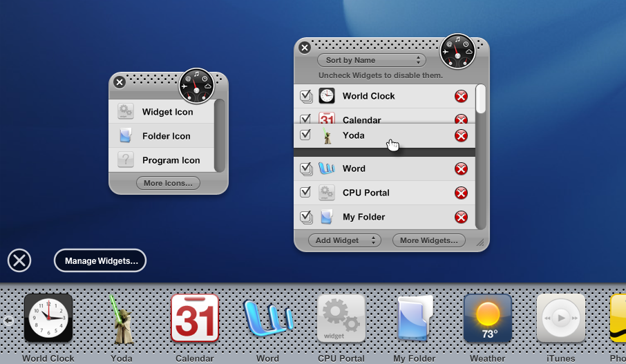Click the CPU Portal gear icon in list

(327, 193)
